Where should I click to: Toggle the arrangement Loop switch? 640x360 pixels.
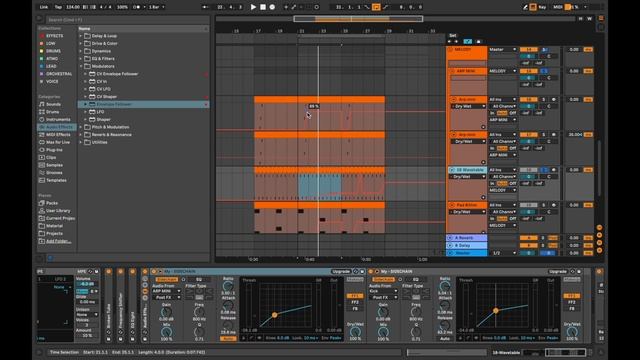point(376,7)
